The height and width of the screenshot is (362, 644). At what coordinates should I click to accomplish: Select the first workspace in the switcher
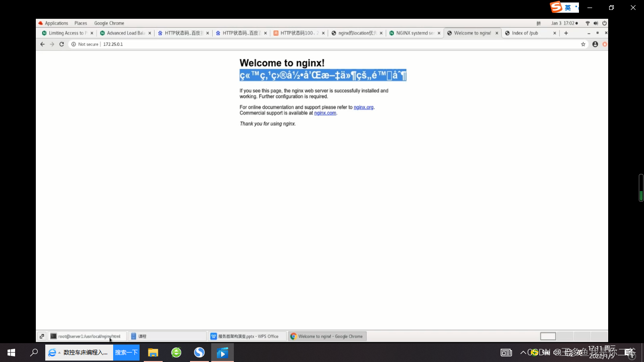(548, 336)
